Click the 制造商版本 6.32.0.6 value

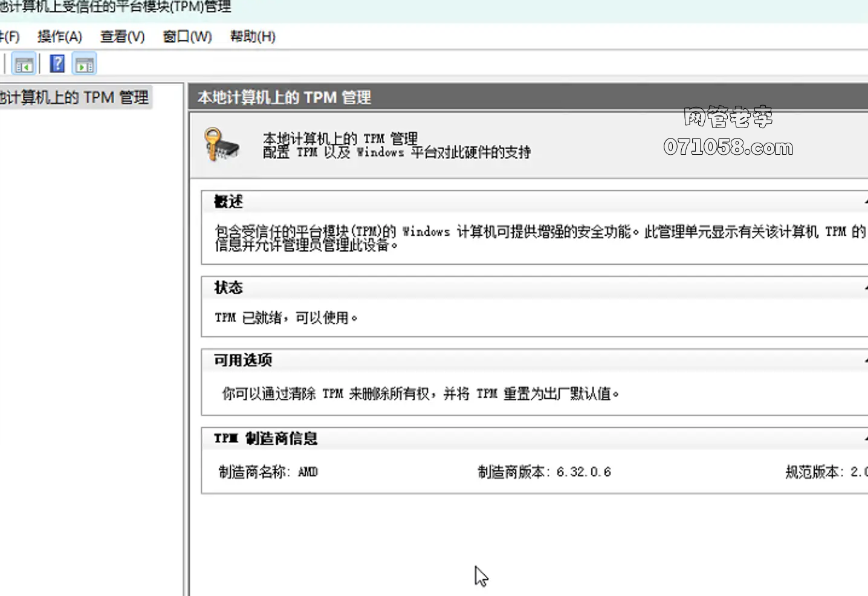click(583, 472)
